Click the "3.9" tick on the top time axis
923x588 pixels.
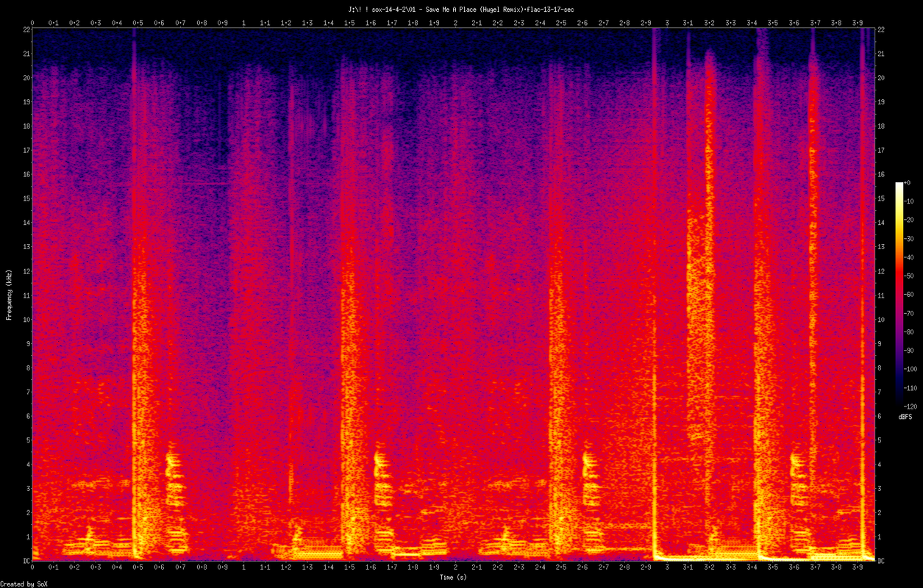(858, 23)
